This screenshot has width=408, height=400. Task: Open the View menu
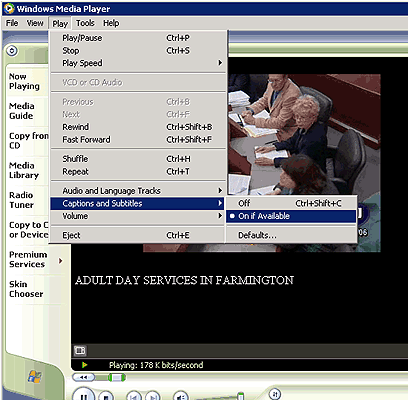tap(35, 23)
